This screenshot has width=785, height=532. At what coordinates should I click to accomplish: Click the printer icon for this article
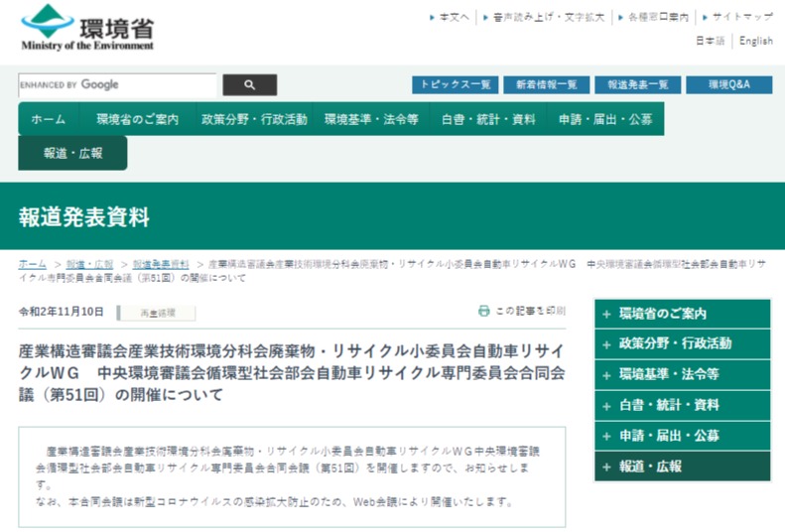pos(483,311)
